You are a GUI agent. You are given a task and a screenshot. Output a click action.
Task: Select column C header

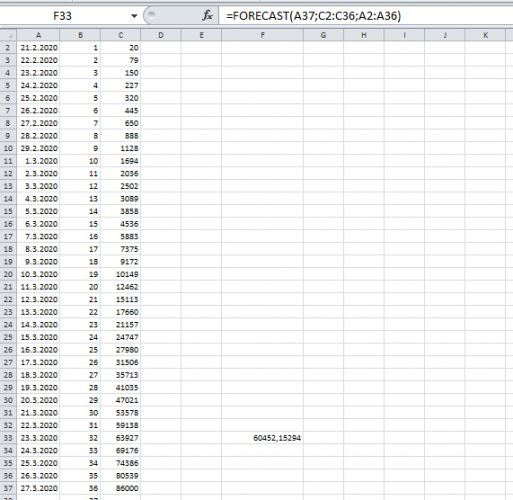click(121, 35)
